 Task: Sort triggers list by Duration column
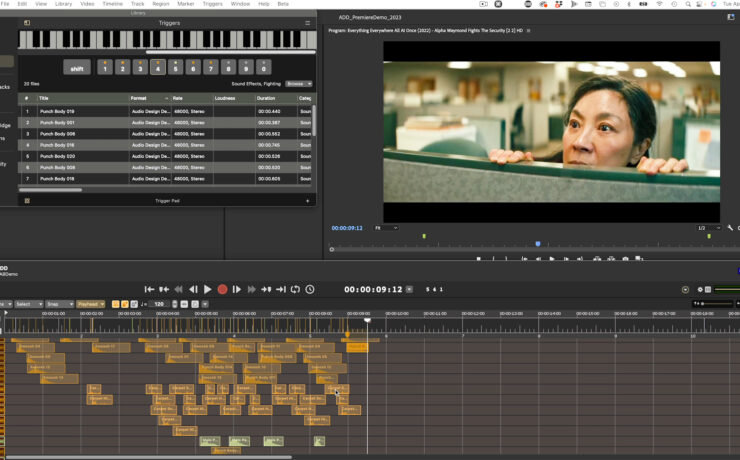tap(276, 98)
